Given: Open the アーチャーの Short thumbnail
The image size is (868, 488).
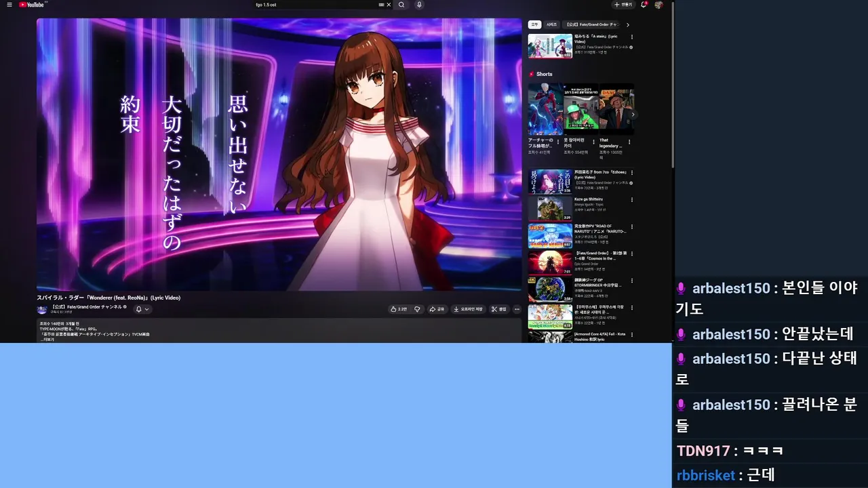Looking at the screenshot, I should [545, 108].
